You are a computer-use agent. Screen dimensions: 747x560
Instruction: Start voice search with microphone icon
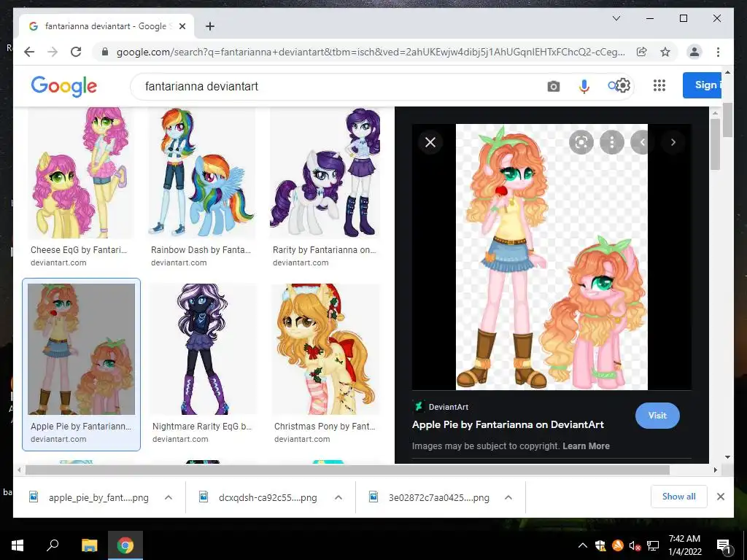[584, 86]
